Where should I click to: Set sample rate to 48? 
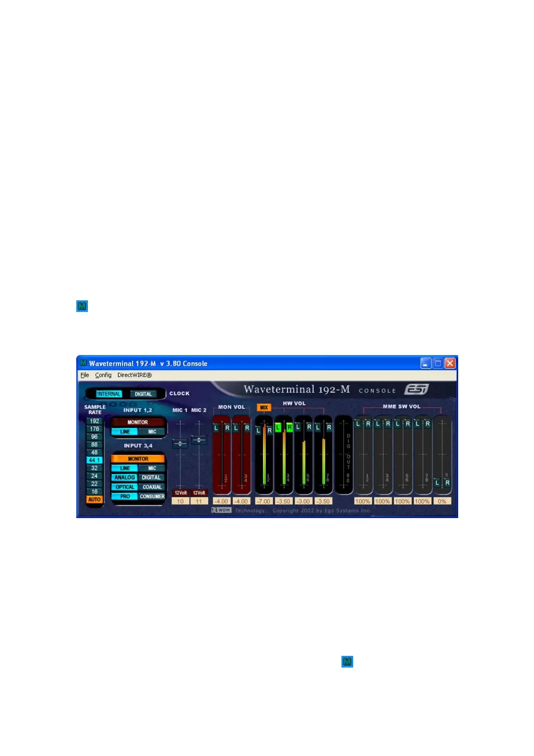(94, 453)
